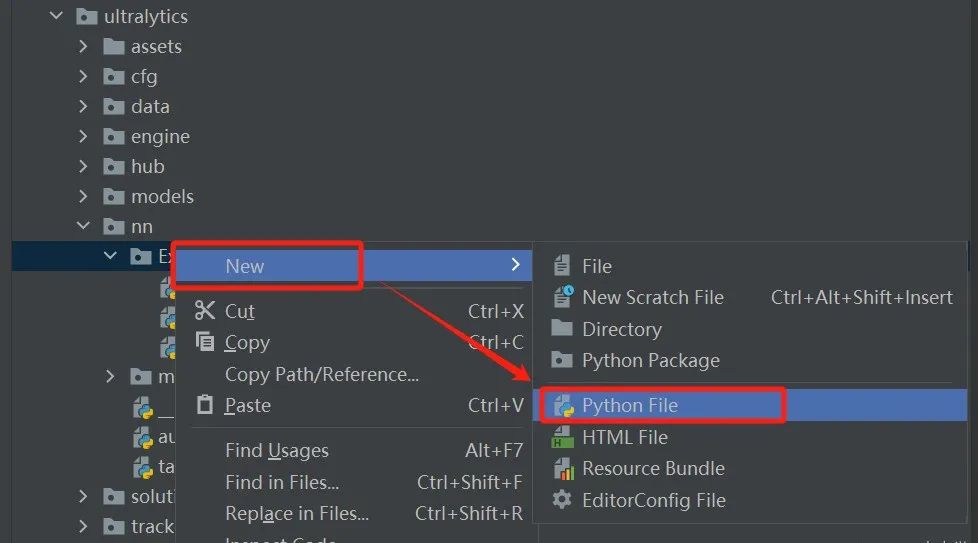Select Python File from New submenu

point(750,405)
